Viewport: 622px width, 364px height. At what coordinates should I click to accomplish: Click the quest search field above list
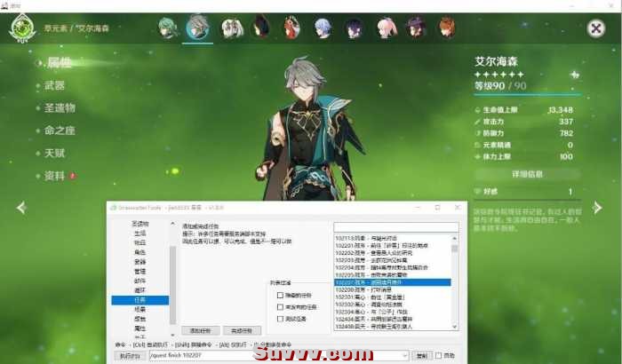click(396, 226)
